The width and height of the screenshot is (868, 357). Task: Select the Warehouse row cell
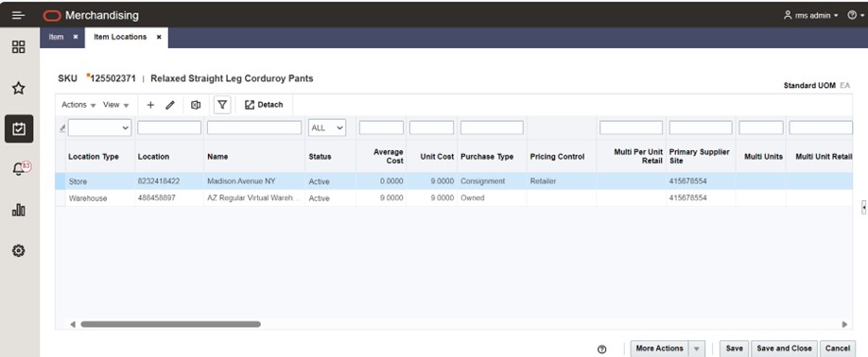pyautogui.click(x=88, y=197)
